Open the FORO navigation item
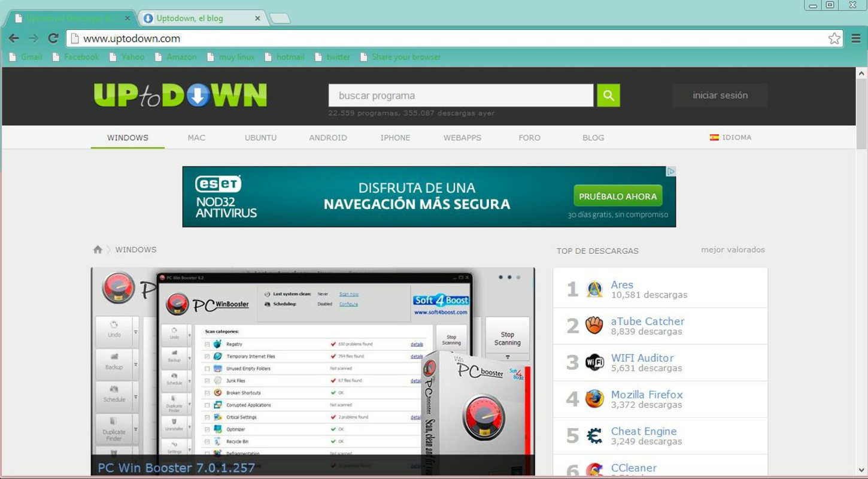Image resolution: width=868 pixels, height=479 pixels. (529, 138)
